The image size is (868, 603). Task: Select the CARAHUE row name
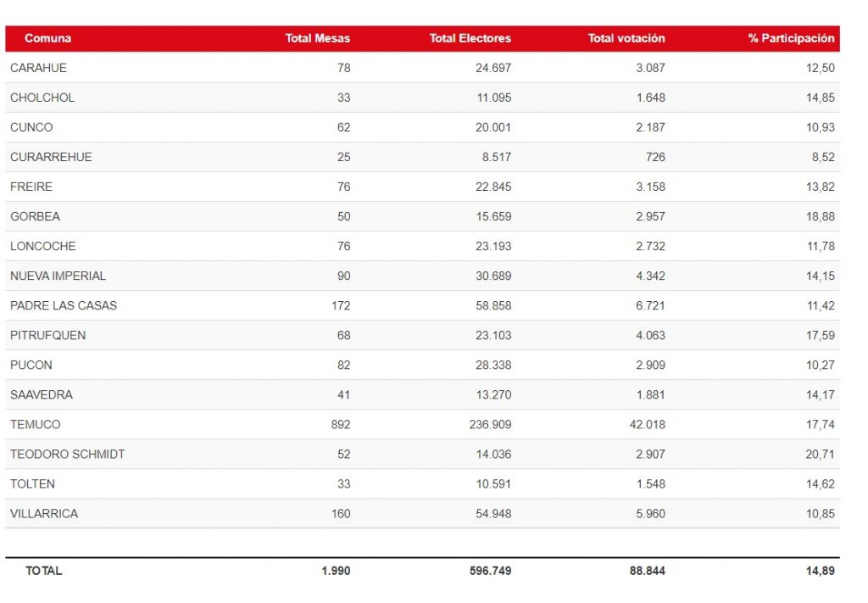[x=38, y=68]
